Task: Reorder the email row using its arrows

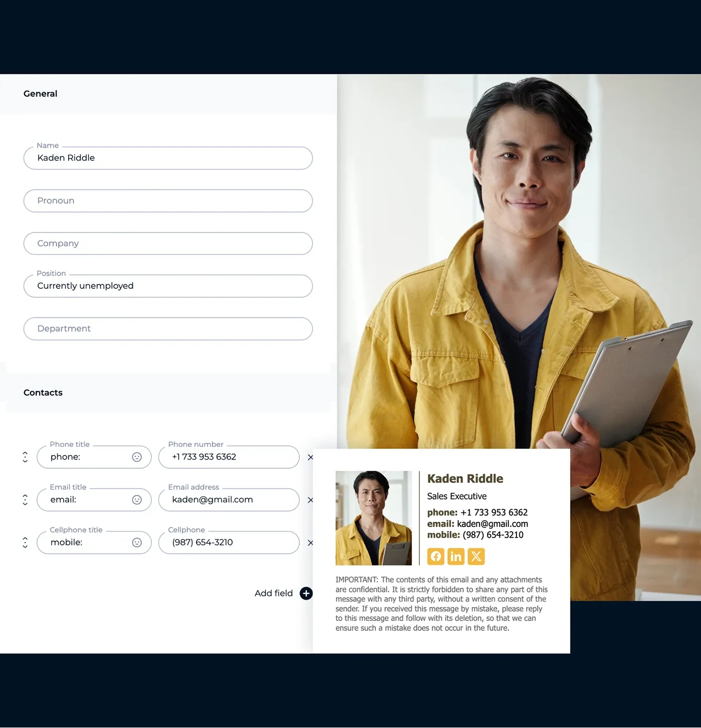Action: coord(25,500)
